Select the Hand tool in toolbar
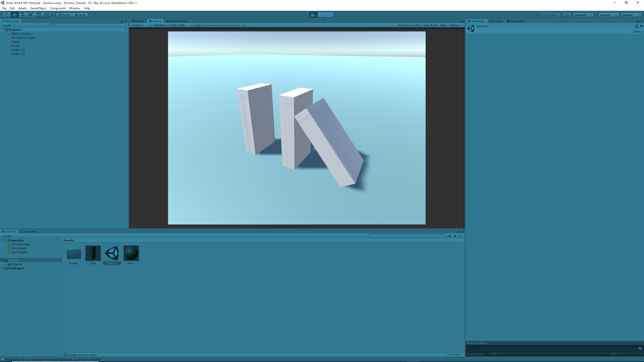644x362 pixels. [6, 15]
